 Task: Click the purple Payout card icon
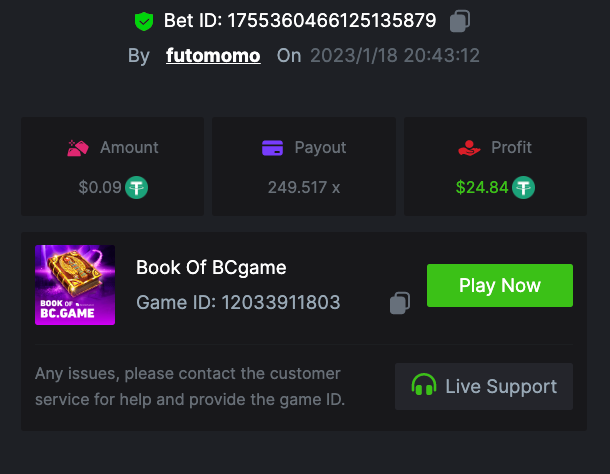(x=272, y=148)
